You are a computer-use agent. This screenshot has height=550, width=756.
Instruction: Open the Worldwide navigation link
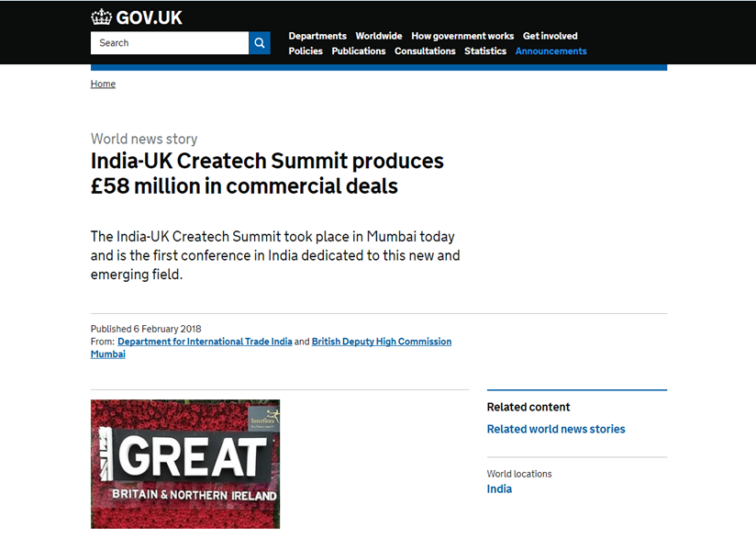(379, 36)
